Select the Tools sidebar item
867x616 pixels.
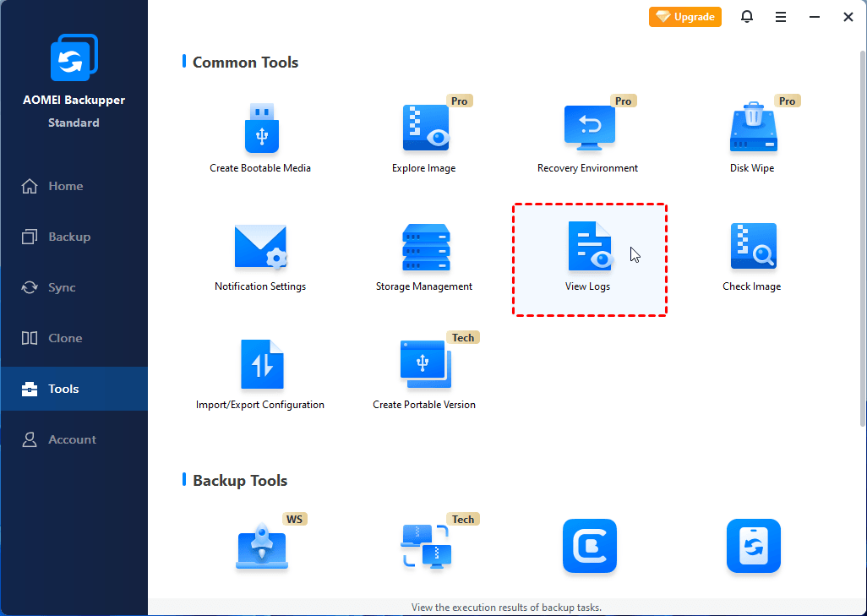[x=74, y=389]
